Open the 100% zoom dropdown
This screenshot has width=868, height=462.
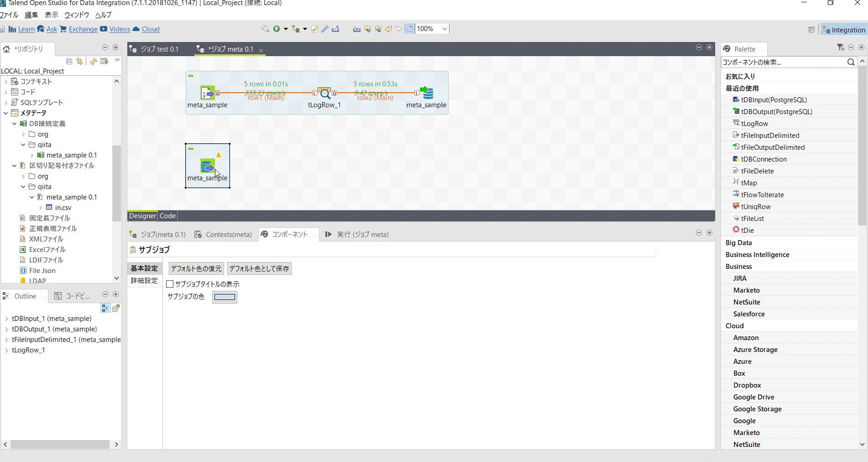444,29
